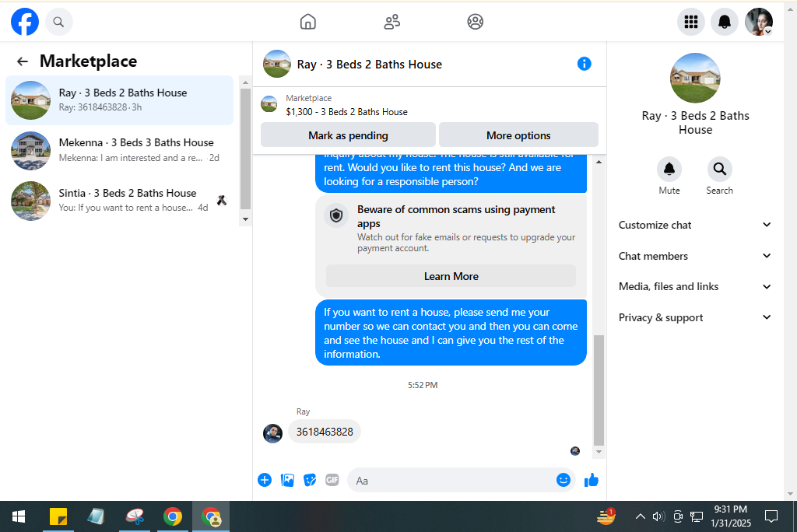The height and width of the screenshot is (532, 797).
Task: Click the seen-receipt avatar below the messages
Action: tap(575, 451)
